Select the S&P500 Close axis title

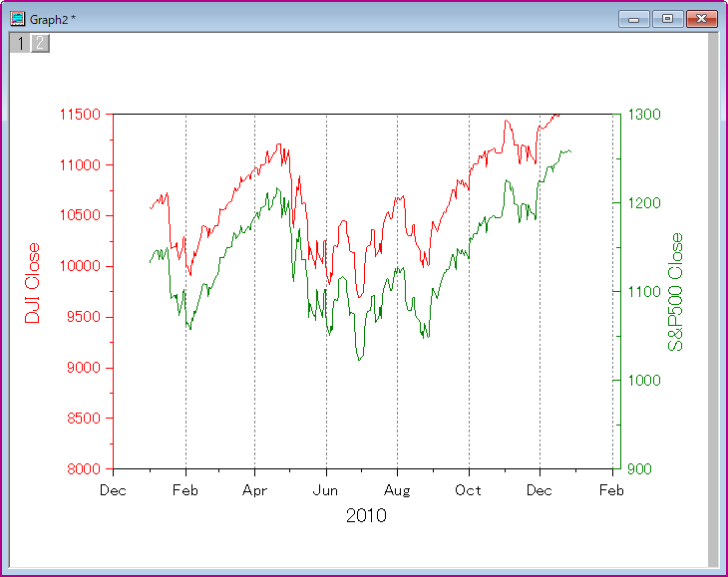(x=675, y=292)
